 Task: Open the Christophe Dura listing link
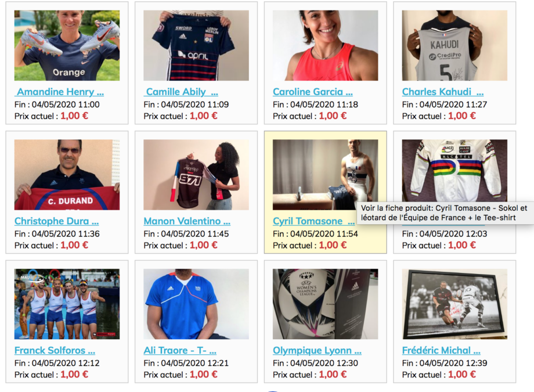coord(56,221)
